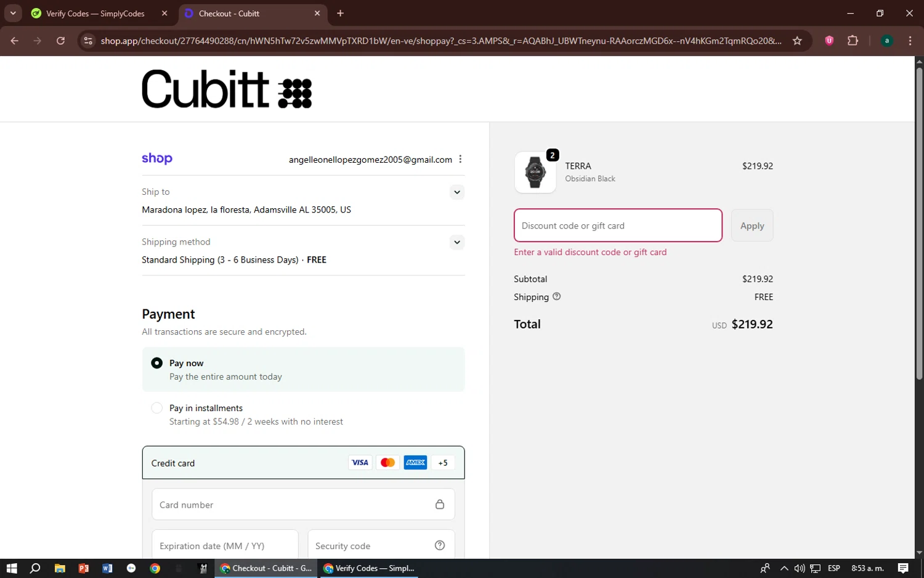The width and height of the screenshot is (924, 578).
Task: Click the Credit card payment header
Action: (303, 463)
